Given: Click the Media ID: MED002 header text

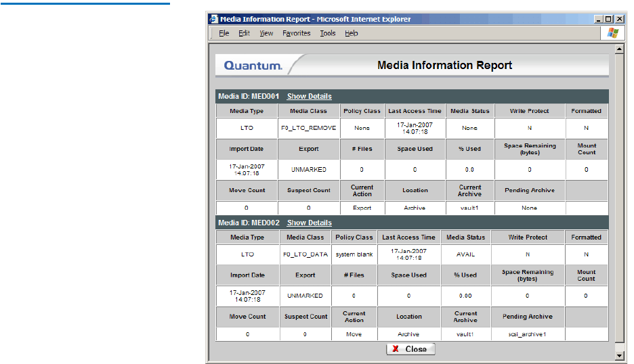Looking at the screenshot, I should tap(248, 223).
